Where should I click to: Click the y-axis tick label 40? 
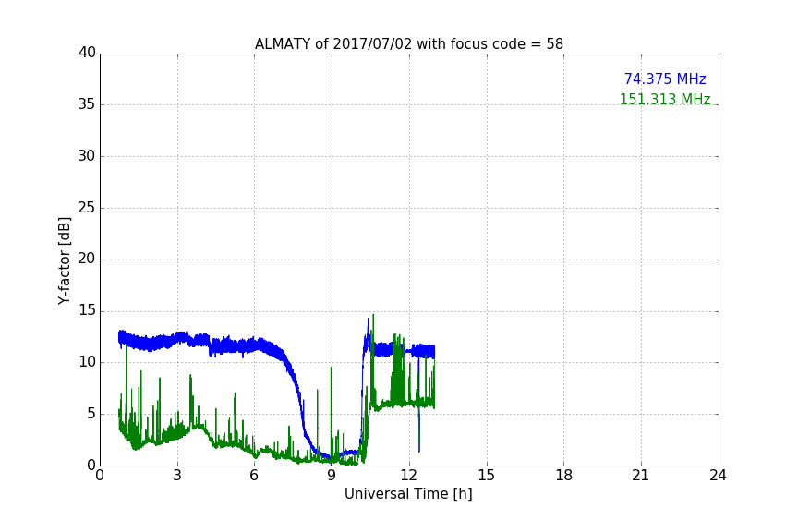click(x=87, y=53)
